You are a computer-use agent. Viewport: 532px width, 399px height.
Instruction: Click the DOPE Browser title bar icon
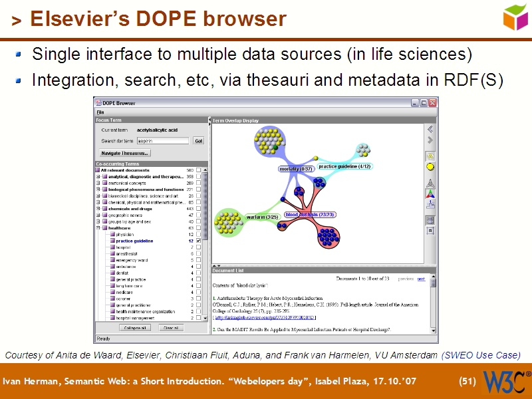[98, 104]
